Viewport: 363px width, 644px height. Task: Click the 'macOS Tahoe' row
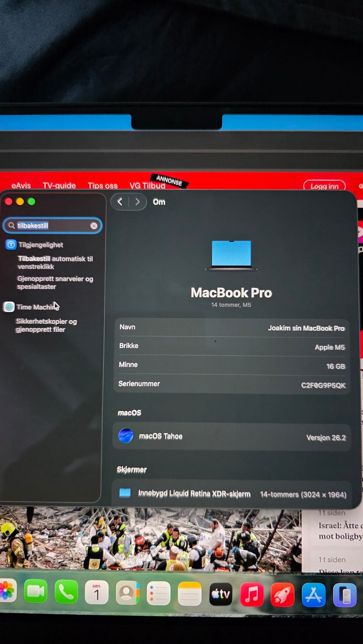point(232,437)
